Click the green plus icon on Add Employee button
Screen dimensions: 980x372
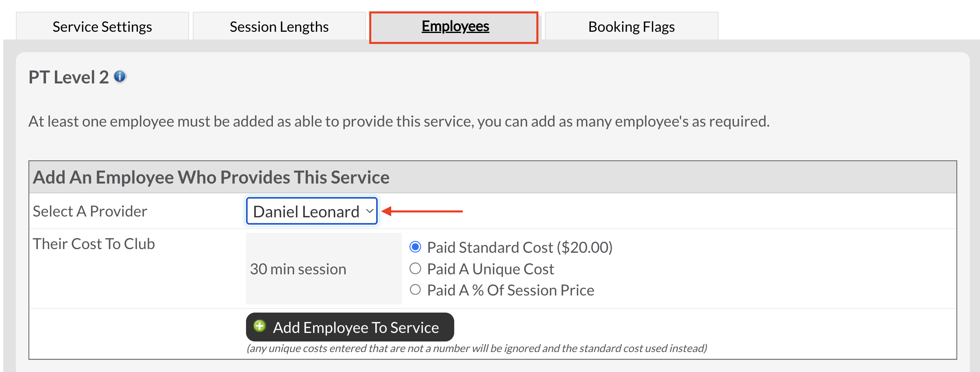(259, 326)
